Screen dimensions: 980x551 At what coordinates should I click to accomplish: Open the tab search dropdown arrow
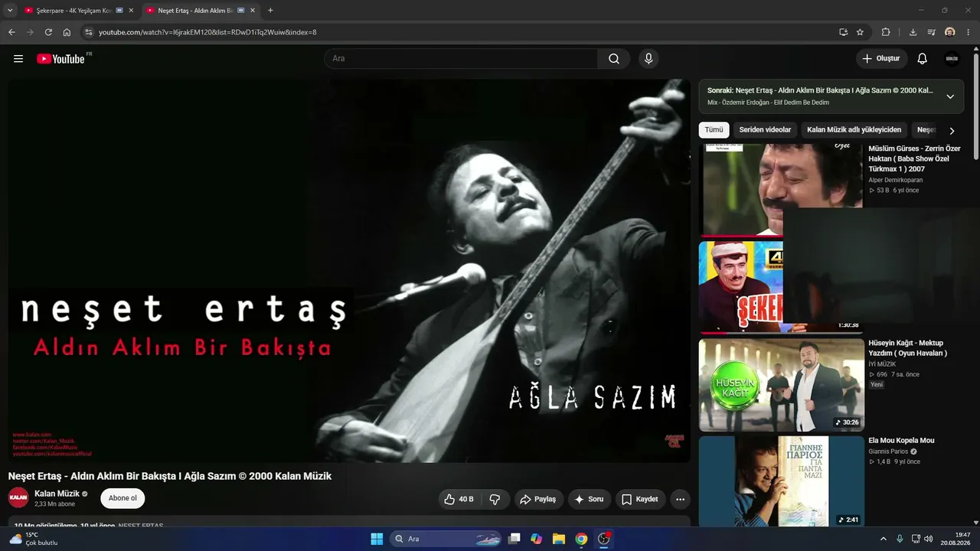pos(10,11)
